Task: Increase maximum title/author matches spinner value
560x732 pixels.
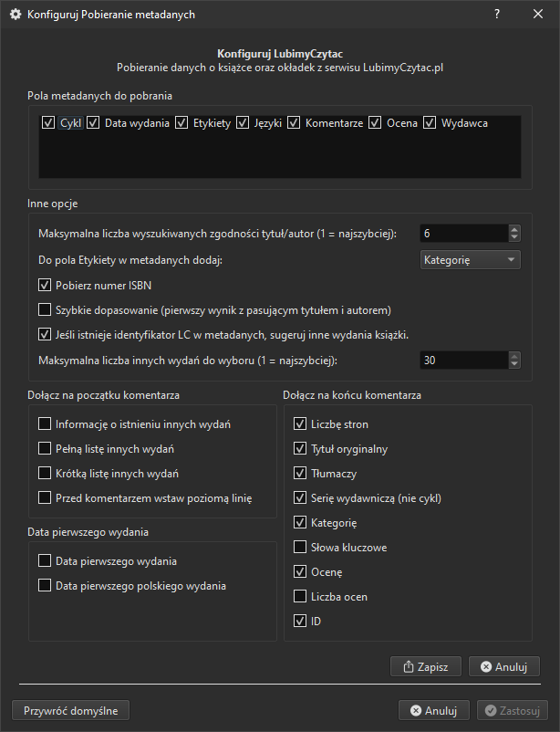Action: 514,230
